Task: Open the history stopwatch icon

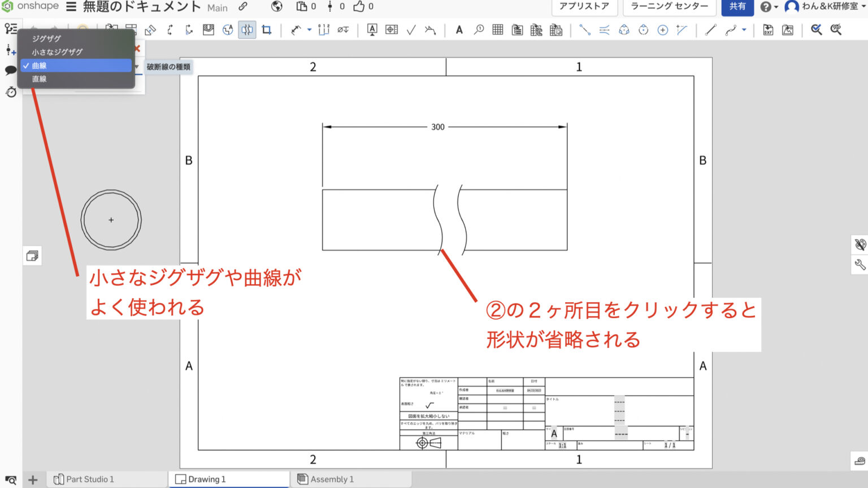Action: pos(11,91)
